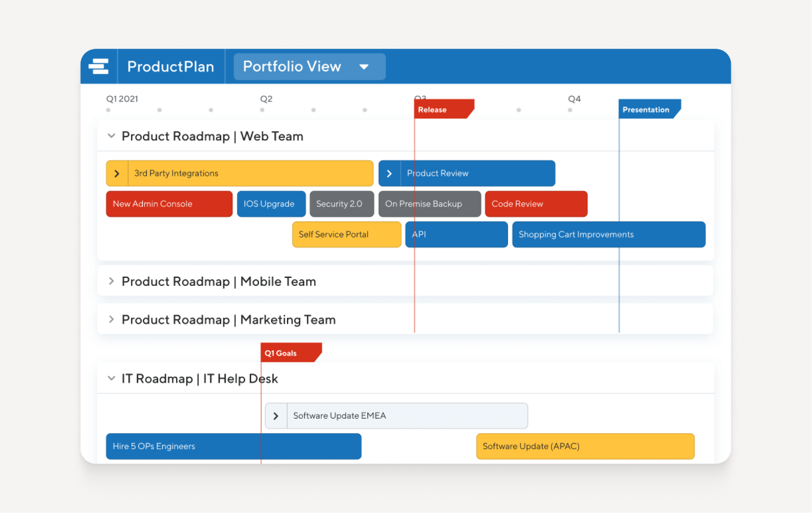The width and height of the screenshot is (812, 513).
Task: Expand the Marketing Team roadmap section
Action: tap(111, 319)
